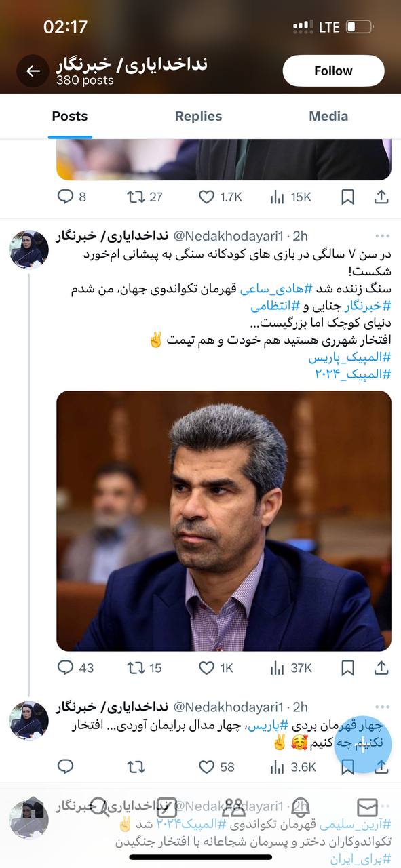
Task: Share the post with 37K views
Action: (x=381, y=668)
